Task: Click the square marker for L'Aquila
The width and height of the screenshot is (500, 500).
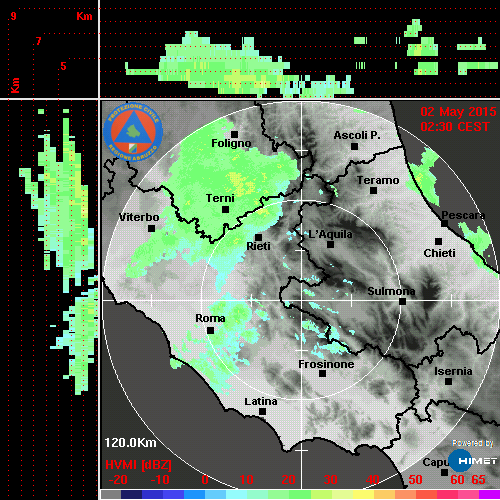Action: (330, 245)
